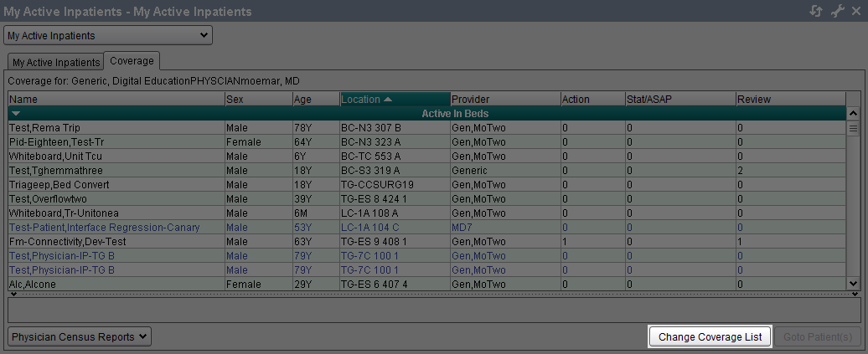Select the Coverage tab
This screenshot has height=354, width=868.
(132, 61)
